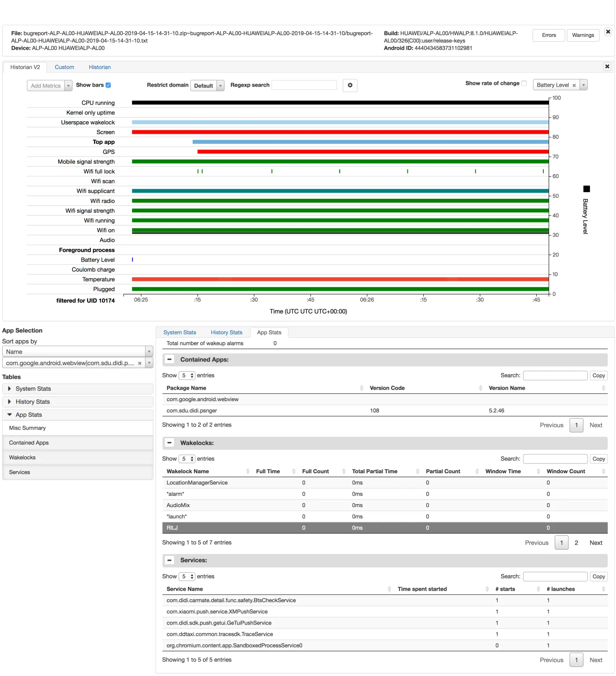This screenshot has width=616, height=676.
Task: Jump to Services in sidebar
Action: pos(78,472)
